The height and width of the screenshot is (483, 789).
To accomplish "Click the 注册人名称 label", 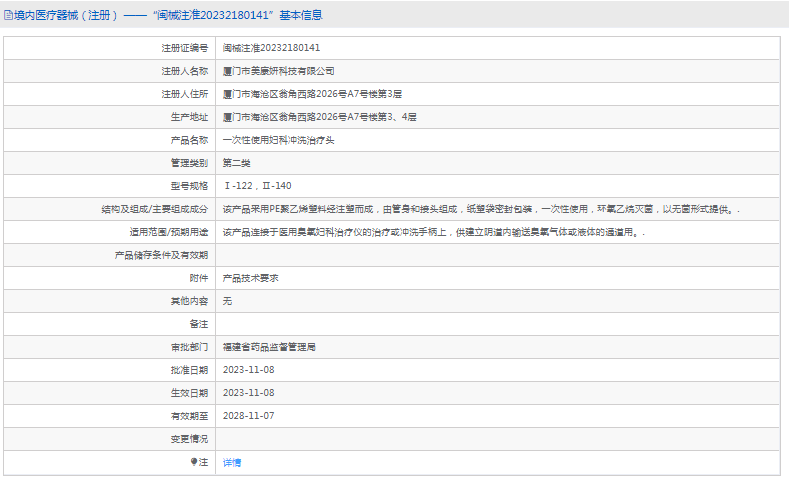I will pyautogui.click(x=185, y=71).
